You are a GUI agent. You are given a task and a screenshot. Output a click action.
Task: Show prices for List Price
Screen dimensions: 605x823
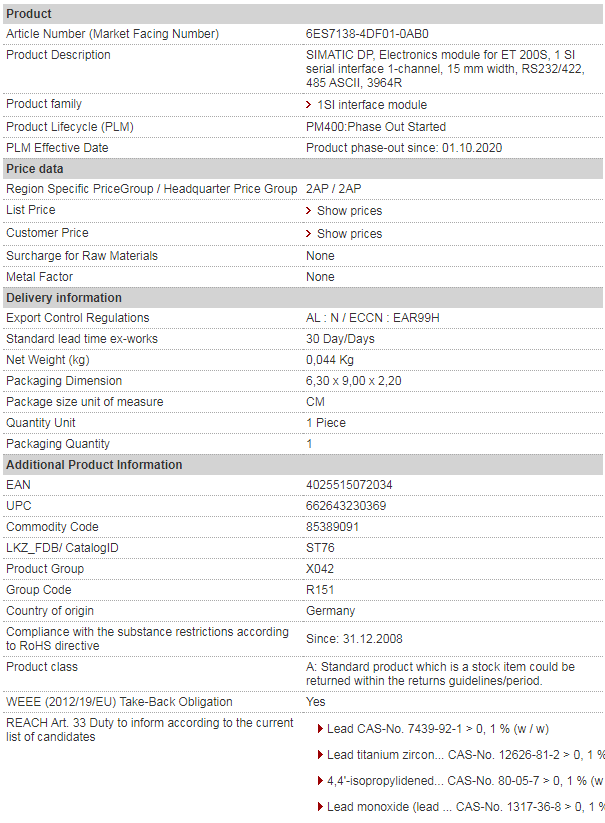349,211
